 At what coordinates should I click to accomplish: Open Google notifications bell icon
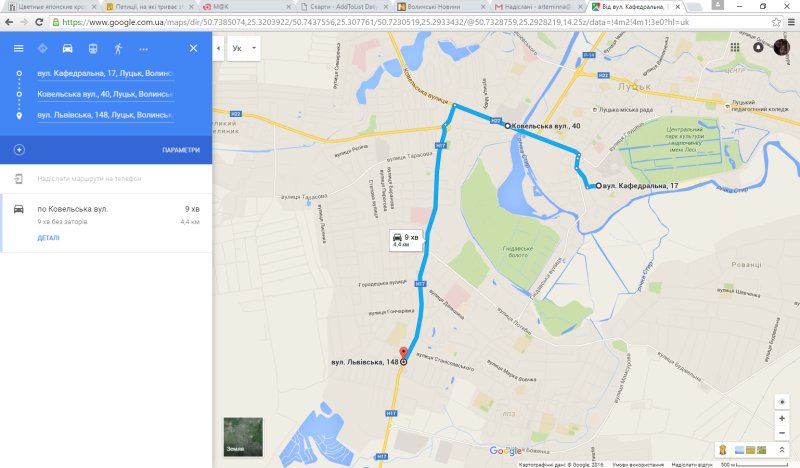coord(758,47)
